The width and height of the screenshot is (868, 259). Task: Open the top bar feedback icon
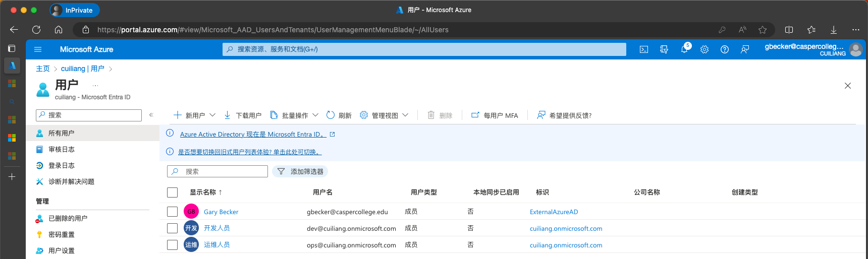(x=745, y=49)
